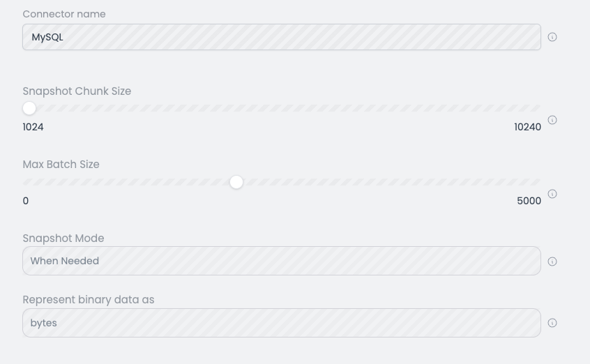Click the 5000 maximum batch value
Image resolution: width=590 pixels, height=364 pixels.
(529, 201)
